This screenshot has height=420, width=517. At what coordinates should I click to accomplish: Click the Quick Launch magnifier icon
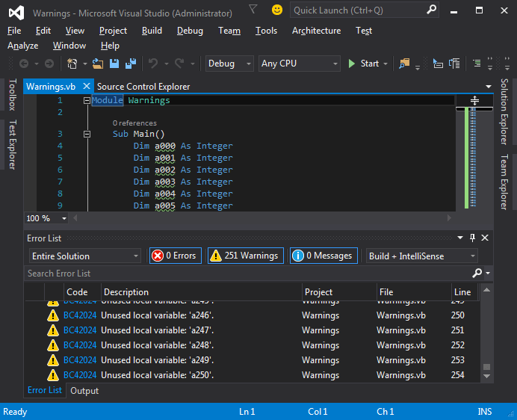pyautogui.click(x=431, y=10)
